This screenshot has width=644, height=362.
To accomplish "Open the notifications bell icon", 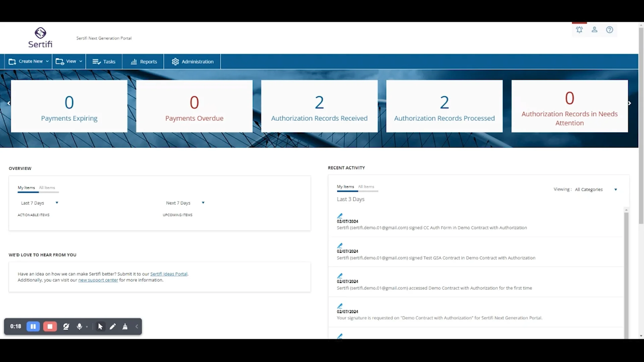I will click(580, 29).
